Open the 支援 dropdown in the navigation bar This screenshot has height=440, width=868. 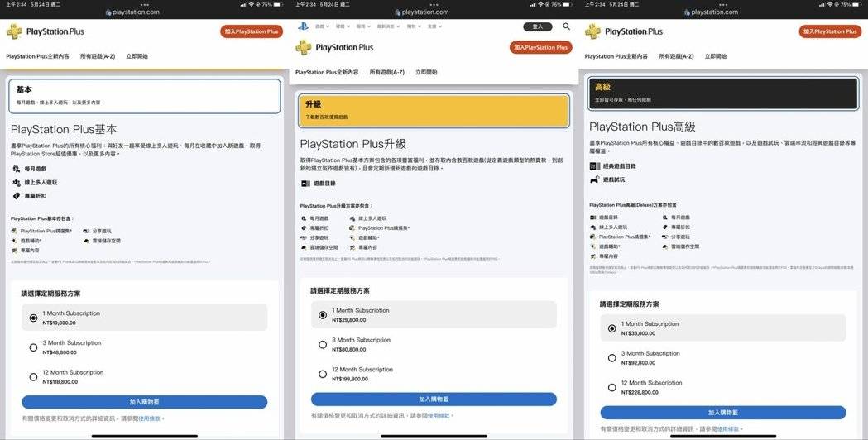tap(433, 26)
